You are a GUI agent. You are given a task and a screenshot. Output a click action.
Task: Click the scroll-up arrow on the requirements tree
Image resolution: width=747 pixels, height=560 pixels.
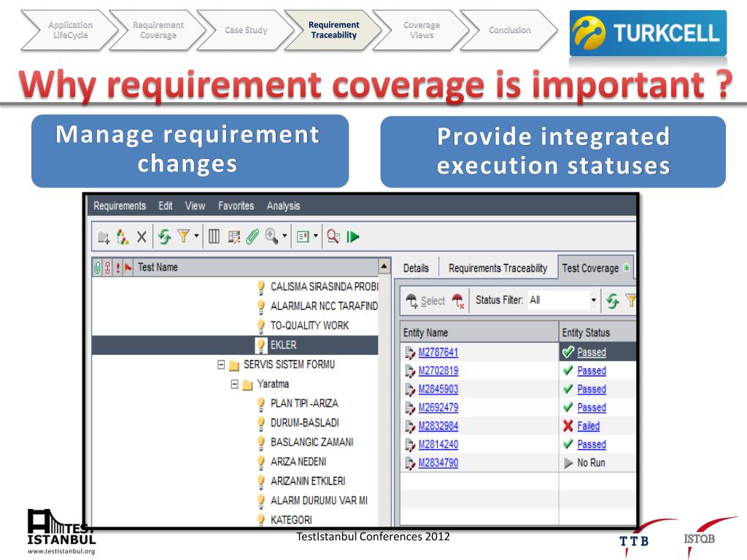coord(385,268)
